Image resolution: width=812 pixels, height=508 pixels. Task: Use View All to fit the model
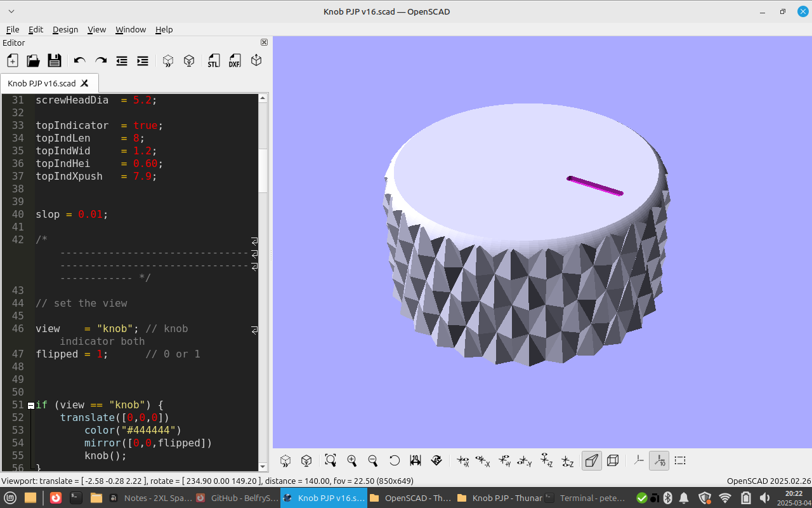click(x=331, y=460)
